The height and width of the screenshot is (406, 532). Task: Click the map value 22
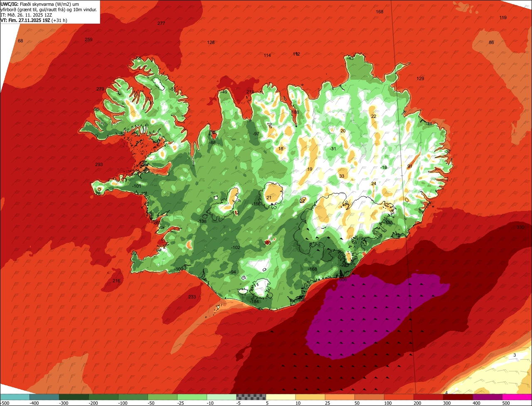pyautogui.click(x=374, y=116)
